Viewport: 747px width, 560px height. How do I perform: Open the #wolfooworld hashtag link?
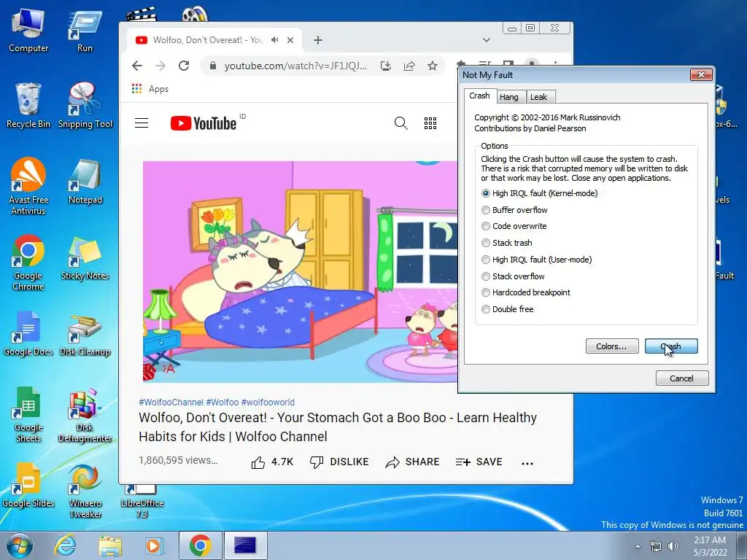point(268,402)
